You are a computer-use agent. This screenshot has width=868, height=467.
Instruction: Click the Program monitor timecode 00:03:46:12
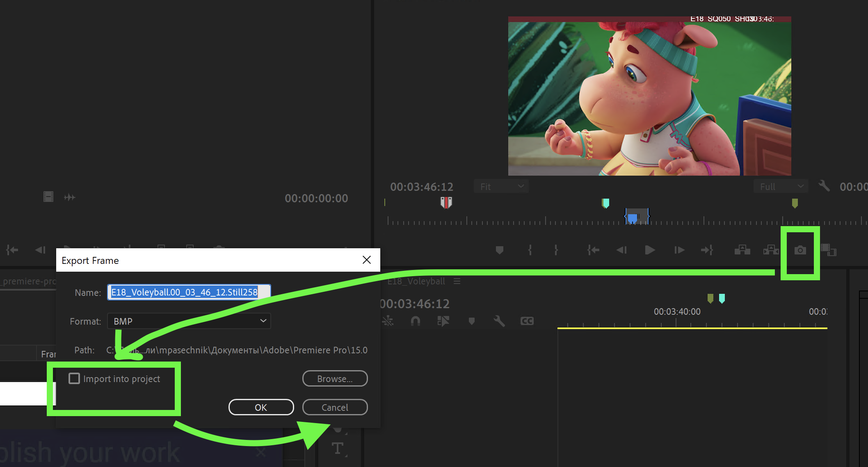422,187
